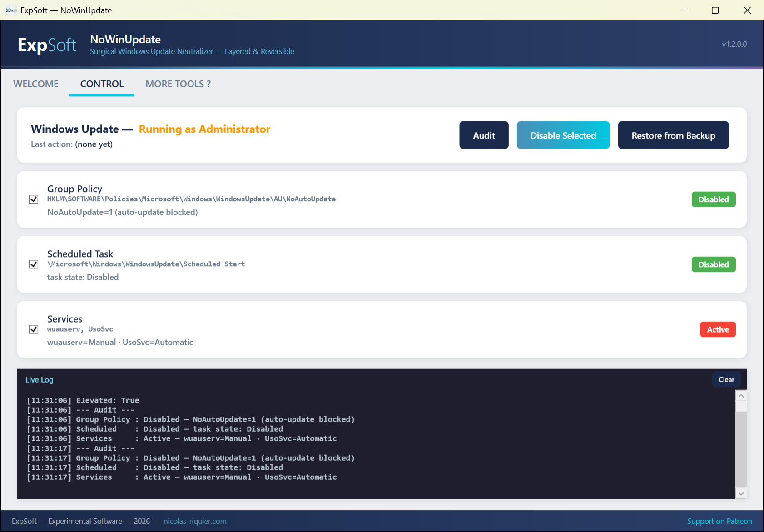Image resolution: width=764 pixels, height=532 pixels.
Task: Clear the Live Log
Action: pos(726,379)
